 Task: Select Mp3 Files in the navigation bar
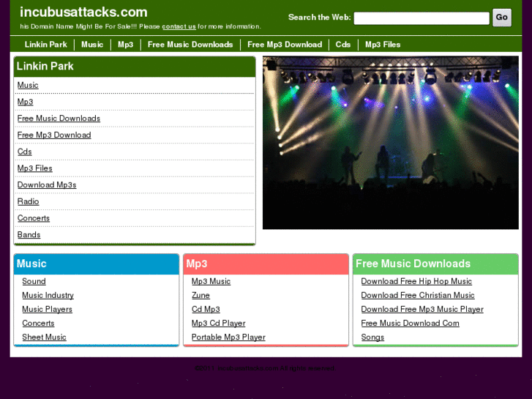pos(383,45)
